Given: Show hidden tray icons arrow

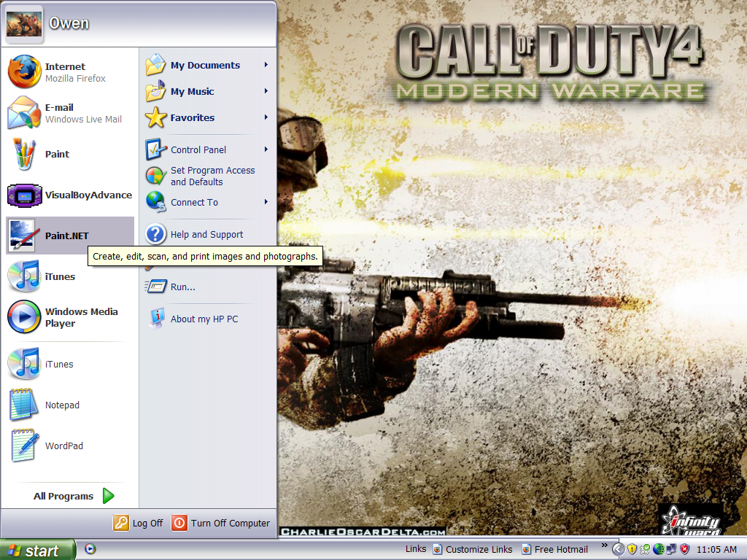Looking at the screenshot, I should [618, 549].
